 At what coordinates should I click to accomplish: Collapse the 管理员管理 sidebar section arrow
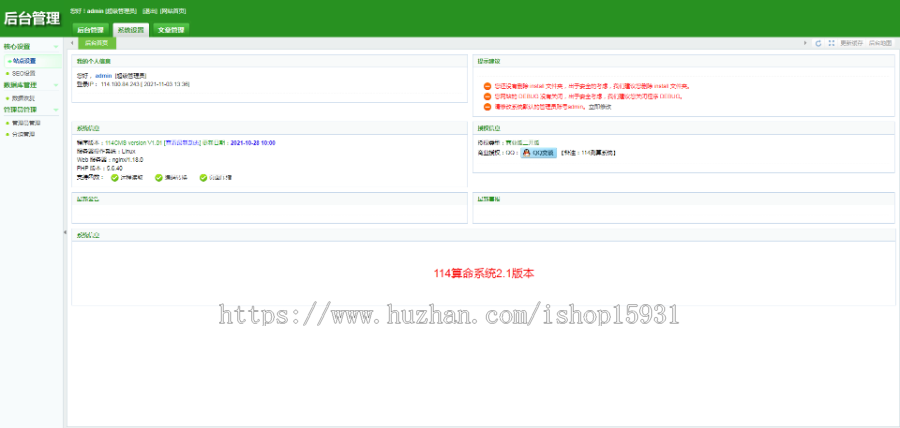coord(56,110)
